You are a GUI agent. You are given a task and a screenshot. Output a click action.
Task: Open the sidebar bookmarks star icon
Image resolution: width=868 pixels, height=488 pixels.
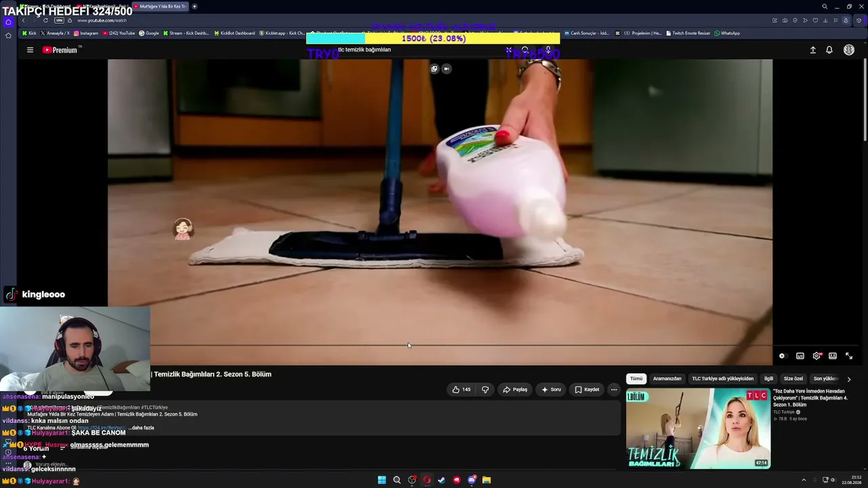8,35
